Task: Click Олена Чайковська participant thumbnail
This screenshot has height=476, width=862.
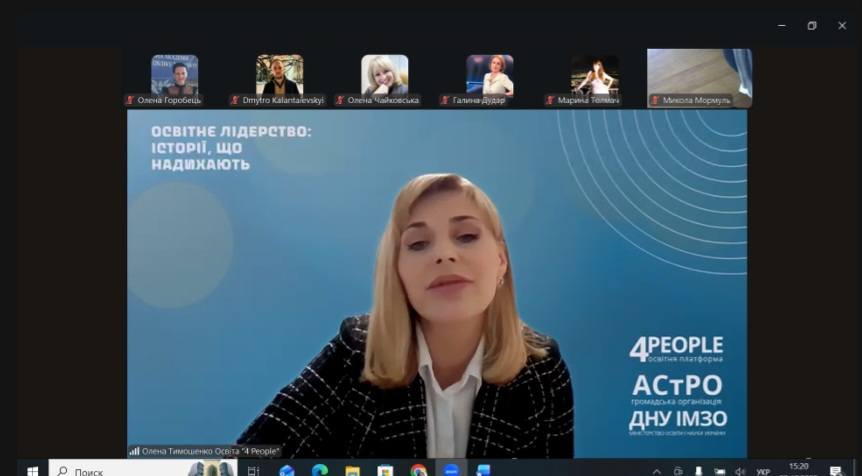Action: coord(384,75)
